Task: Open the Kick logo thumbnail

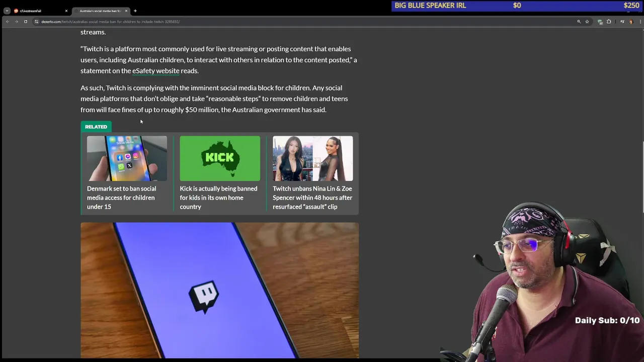Action: [x=220, y=158]
